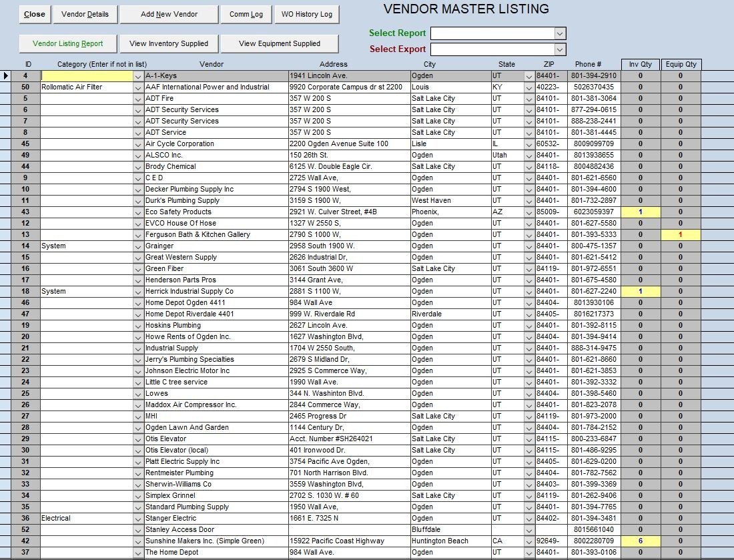734x560 pixels.
Task: Open the Comm Log
Action: pyautogui.click(x=246, y=13)
